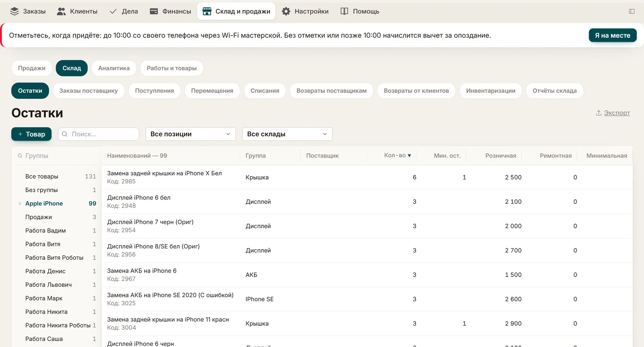The width and height of the screenshot is (644, 347).
Task: Sort by Кол-во column arrow
Action: [x=409, y=156]
